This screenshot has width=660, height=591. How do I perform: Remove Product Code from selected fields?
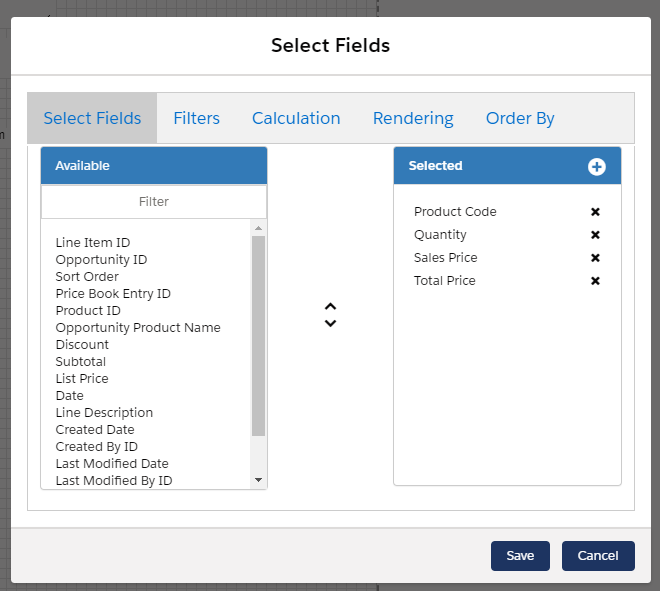coord(595,212)
